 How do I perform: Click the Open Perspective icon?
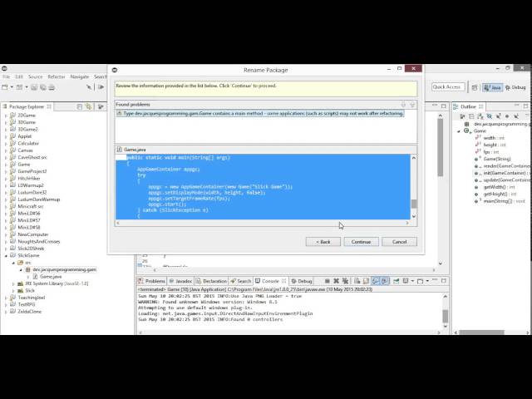click(475, 87)
